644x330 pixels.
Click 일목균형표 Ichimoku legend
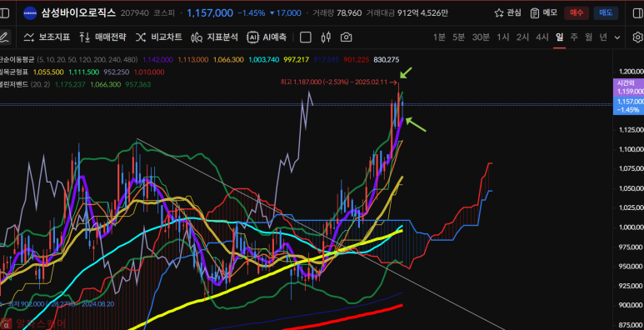(x=14, y=72)
